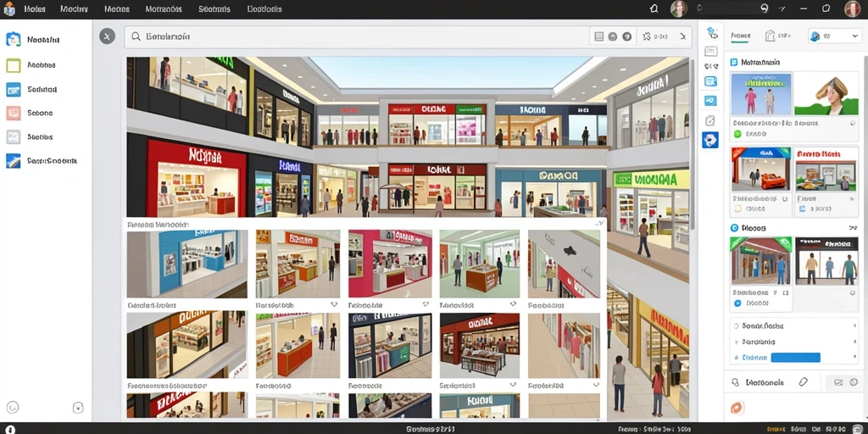Select the underlined first tab in right panel
Screen dimensions: 868x434
tap(740, 36)
